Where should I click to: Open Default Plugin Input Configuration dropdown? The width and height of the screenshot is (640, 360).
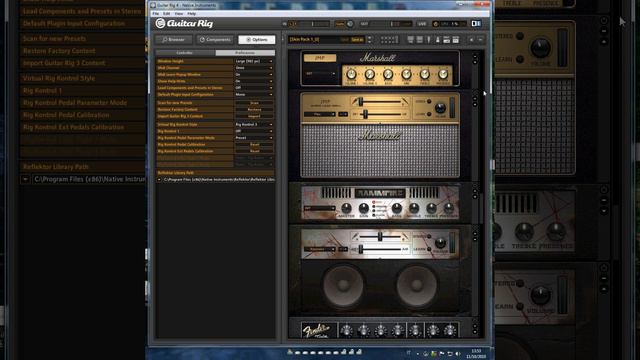(x=254, y=94)
